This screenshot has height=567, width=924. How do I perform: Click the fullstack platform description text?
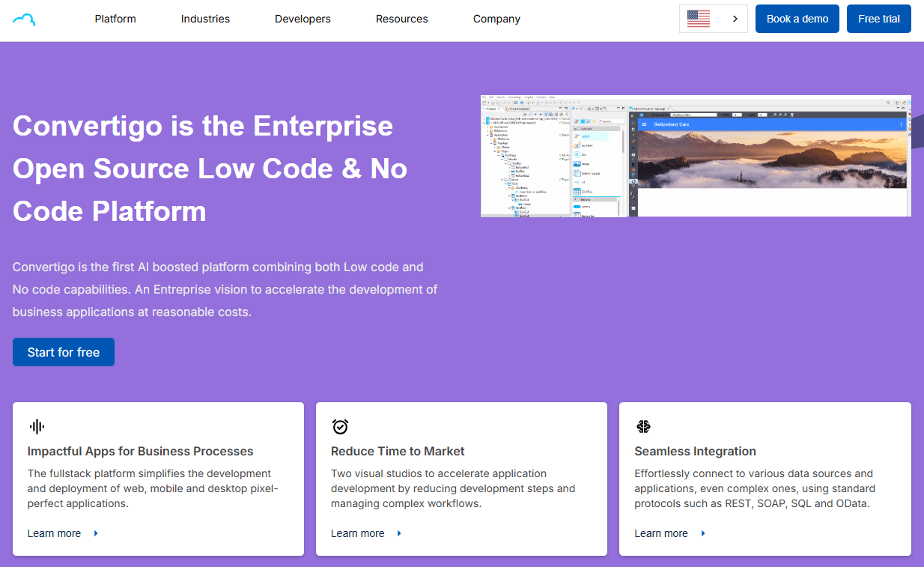point(153,488)
